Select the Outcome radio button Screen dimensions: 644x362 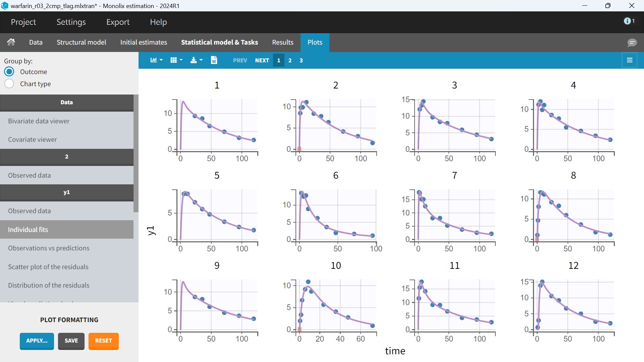pos(9,72)
